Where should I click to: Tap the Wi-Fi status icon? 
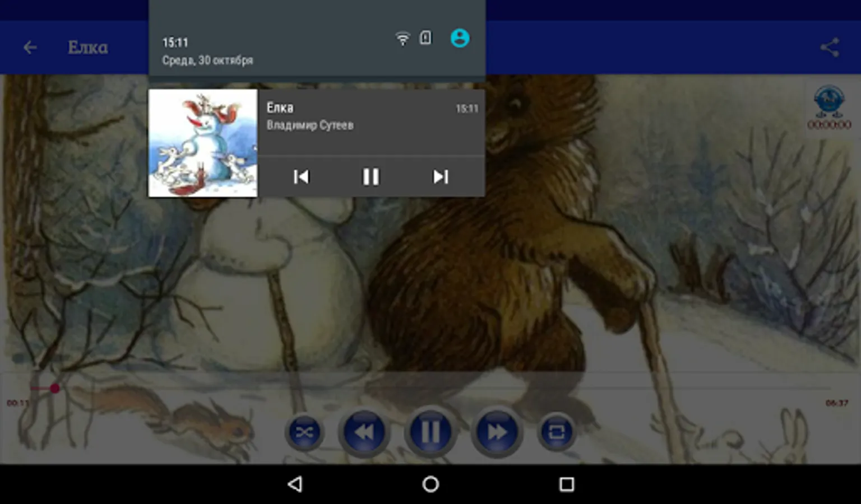(x=402, y=39)
